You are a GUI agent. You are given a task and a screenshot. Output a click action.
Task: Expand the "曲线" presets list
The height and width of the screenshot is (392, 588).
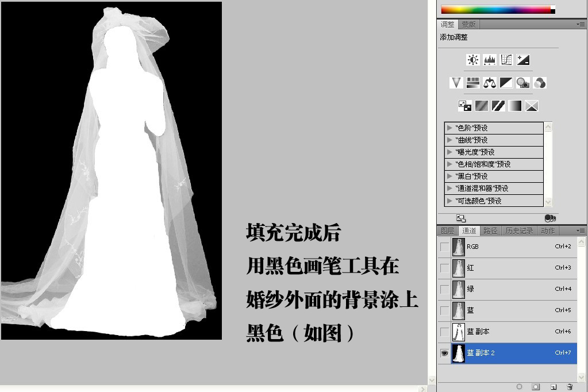[449, 140]
